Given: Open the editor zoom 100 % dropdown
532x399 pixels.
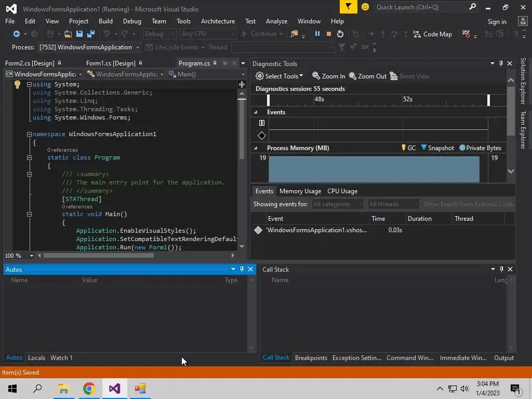Looking at the screenshot, I should (x=32, y=256).
